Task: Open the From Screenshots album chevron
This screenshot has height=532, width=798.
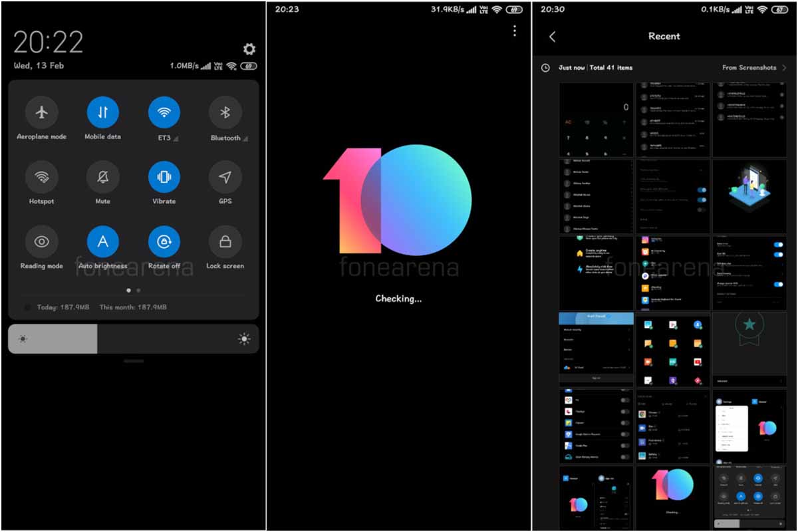Action: pos(785,68)
